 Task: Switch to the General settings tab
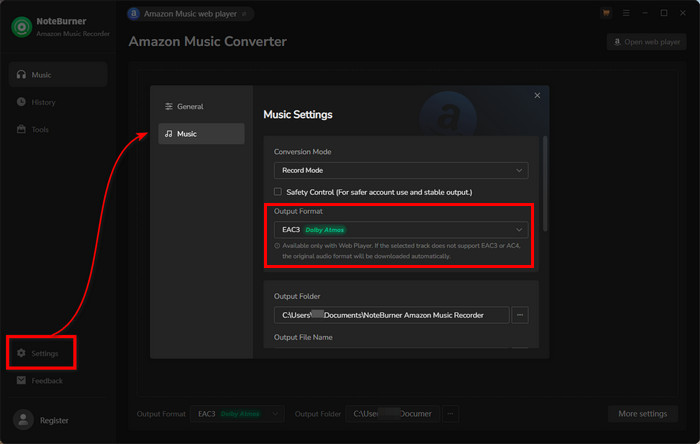[x=201, y=106]
